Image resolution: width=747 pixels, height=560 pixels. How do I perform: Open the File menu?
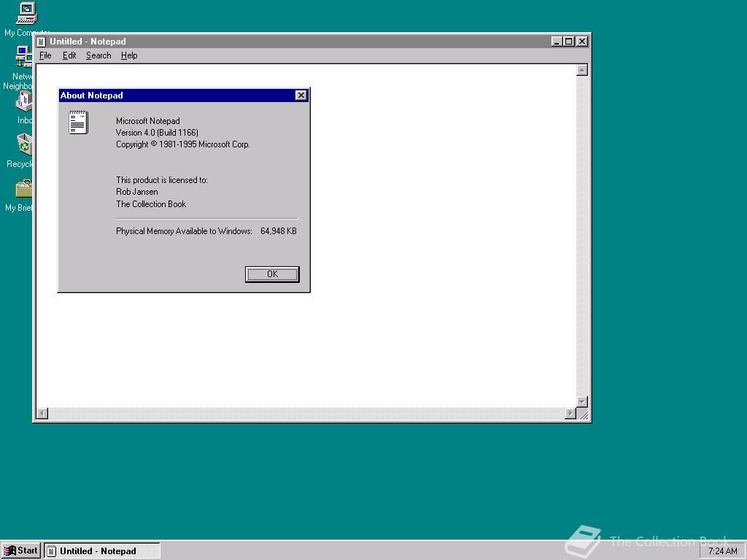(x=45, y=55)
